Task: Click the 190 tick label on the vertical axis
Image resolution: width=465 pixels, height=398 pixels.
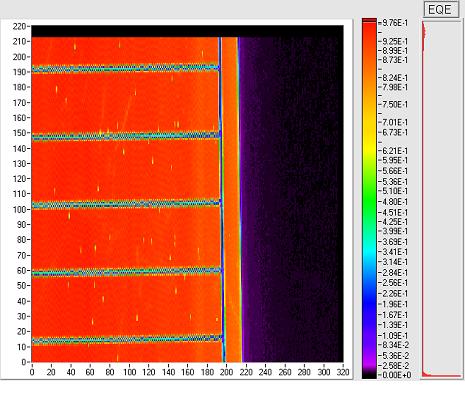Action: click(20, 72)
